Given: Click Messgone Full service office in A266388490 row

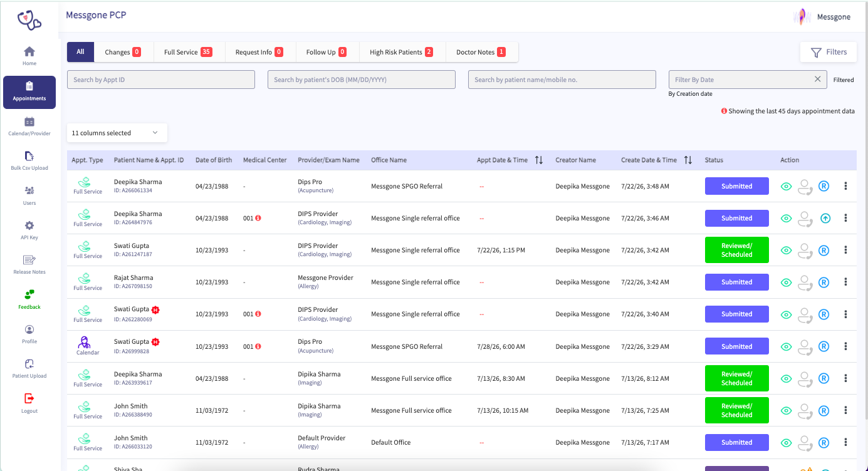Looking at the screenshot, I should (x=411, y=410).
